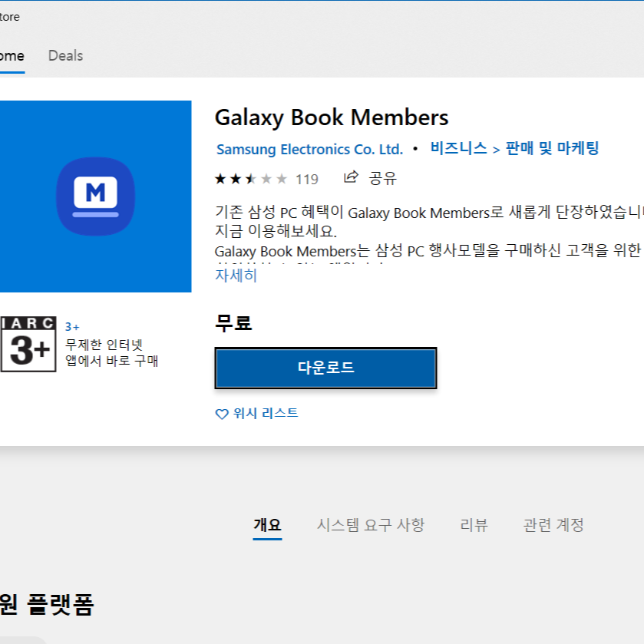Click the 119 ratings count

pos(307,180)
